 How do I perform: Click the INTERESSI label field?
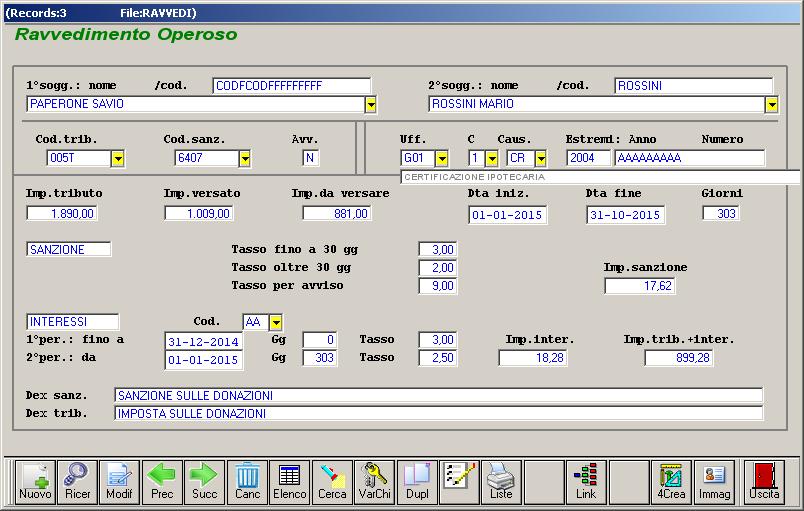(x=72, y=322)
